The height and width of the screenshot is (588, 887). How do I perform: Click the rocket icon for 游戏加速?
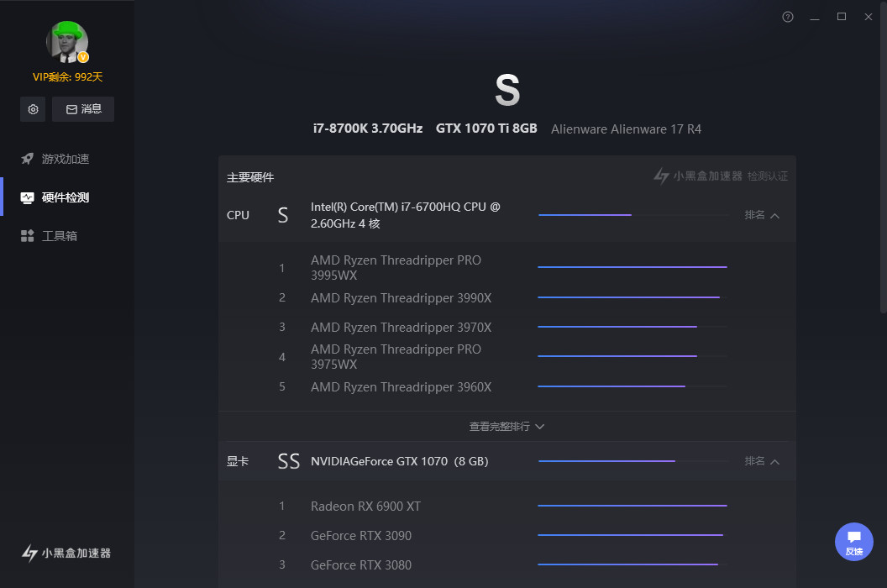click(28, 159)
